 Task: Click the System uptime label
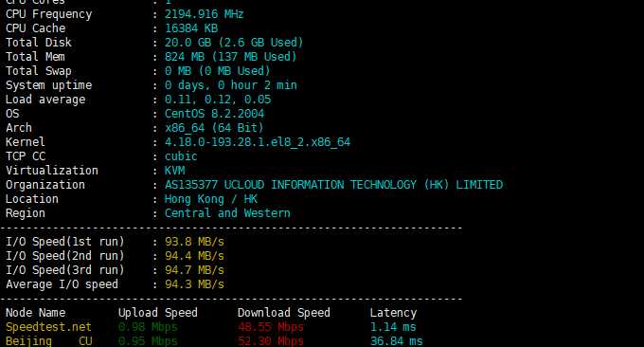point(49,85)
